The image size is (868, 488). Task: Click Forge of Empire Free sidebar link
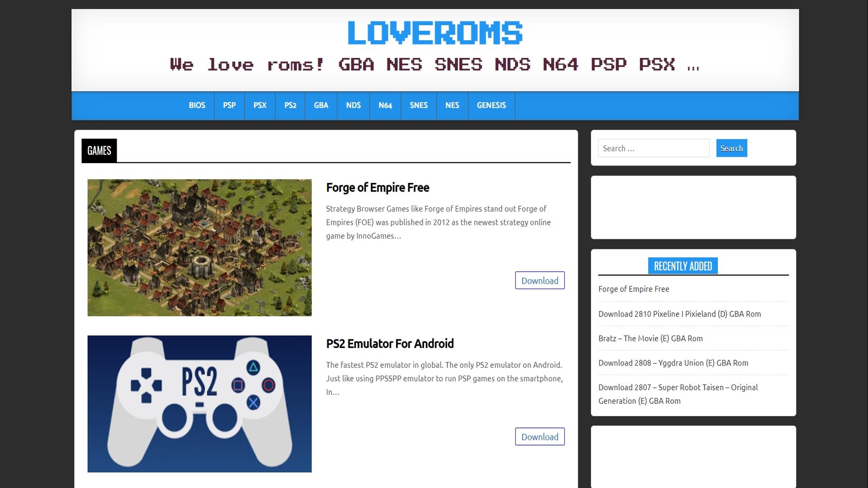click(x=634, y=289)
